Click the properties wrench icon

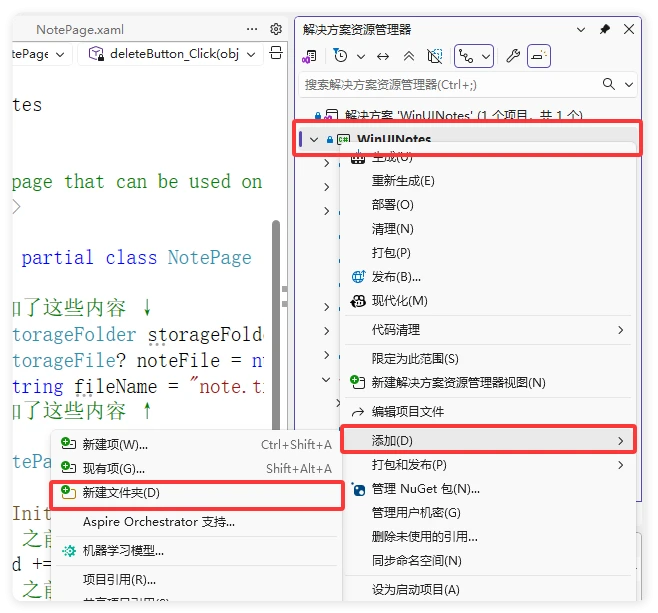pos(513,56)
